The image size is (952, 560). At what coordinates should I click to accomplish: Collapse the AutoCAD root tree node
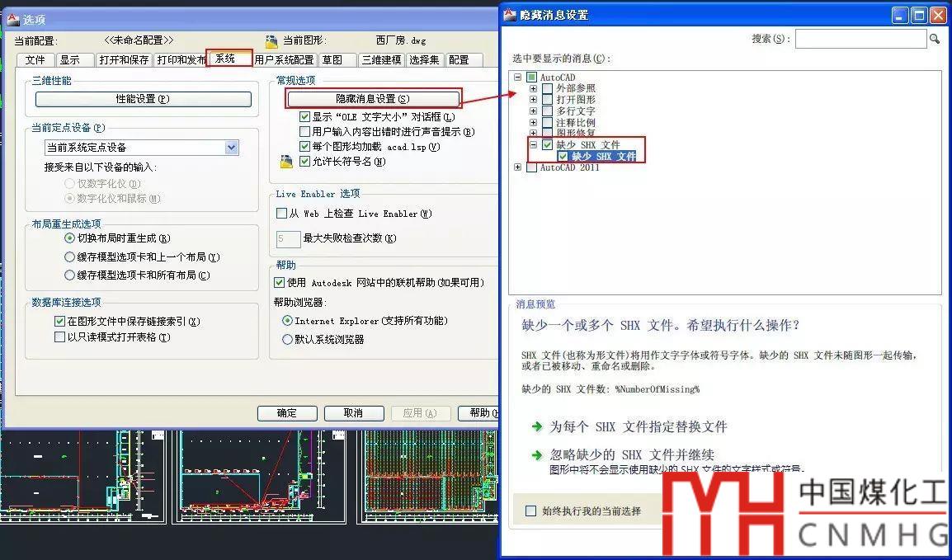pos(517,77)
